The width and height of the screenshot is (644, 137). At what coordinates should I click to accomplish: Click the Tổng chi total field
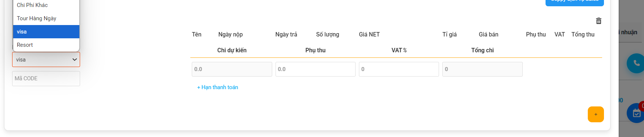click(482, 69)
